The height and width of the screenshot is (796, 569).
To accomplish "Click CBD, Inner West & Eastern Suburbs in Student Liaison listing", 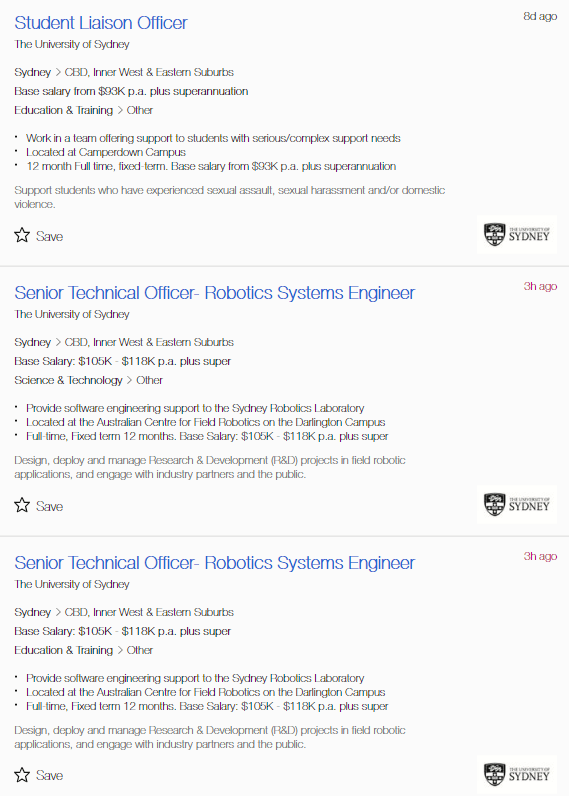I will click(x=149, y=72).
